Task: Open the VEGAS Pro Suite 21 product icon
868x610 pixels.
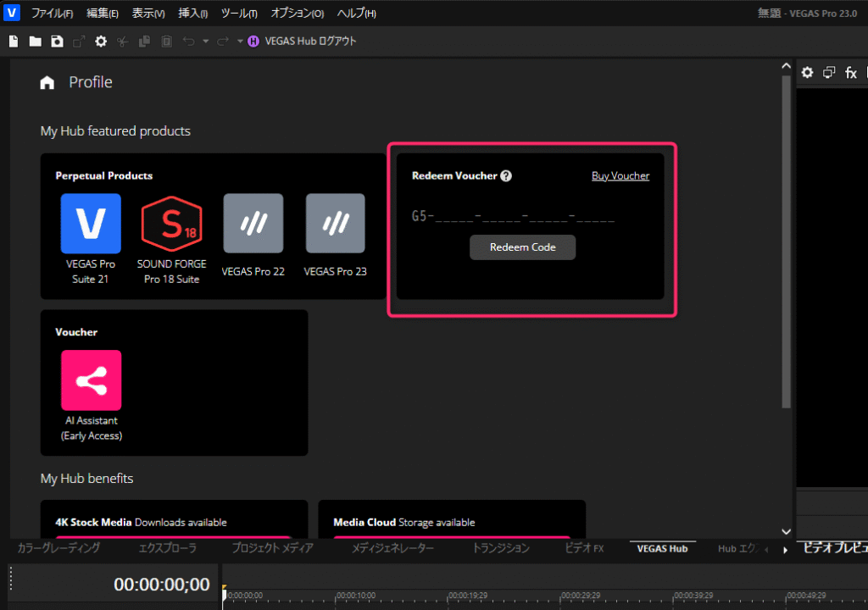Action: 91,224
